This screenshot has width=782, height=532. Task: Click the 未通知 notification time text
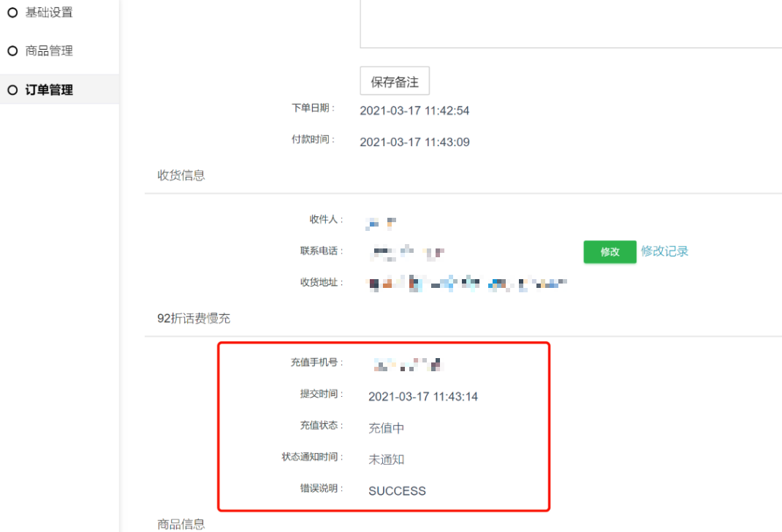point(386,460)
